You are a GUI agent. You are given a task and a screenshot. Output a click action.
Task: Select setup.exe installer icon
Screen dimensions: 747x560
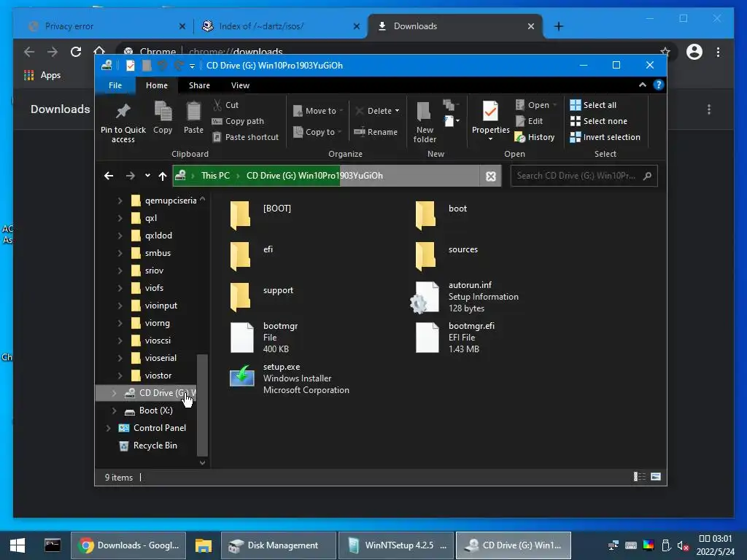click(242, 376)
